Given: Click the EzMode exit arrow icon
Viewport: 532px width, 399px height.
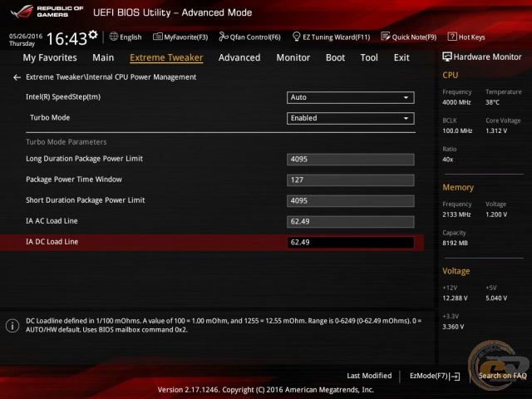Looking at the screenshot, I should click(x=455, y=377).
